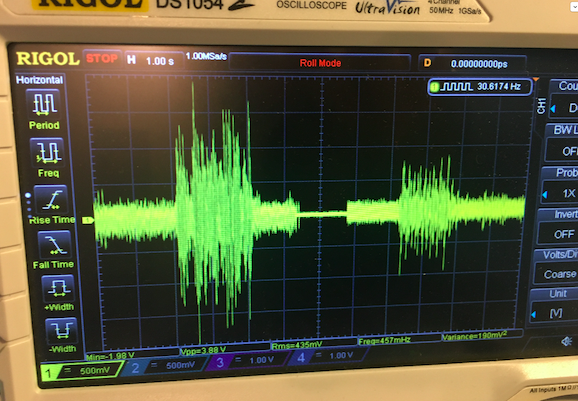Open the Coupling selector arrow

pyautogui.click(x=553, y=109)
